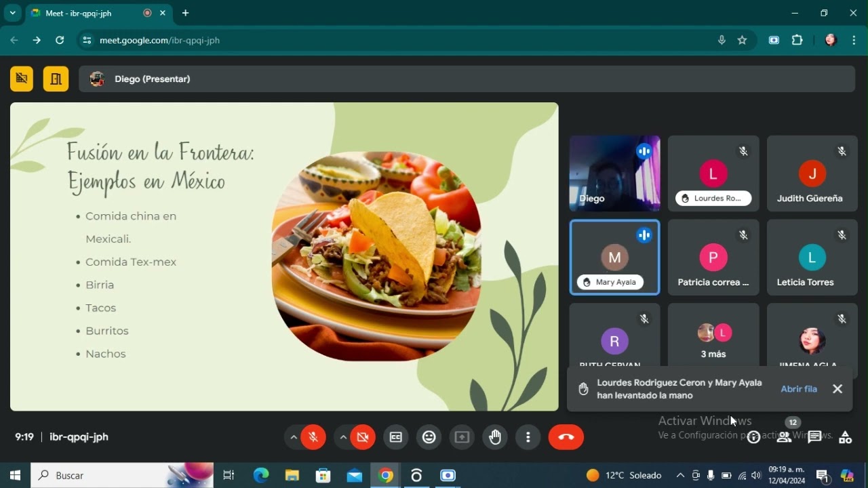Click Mary Ayala's raised hand name chip
The image size is (868, 488).
[610, 282]
